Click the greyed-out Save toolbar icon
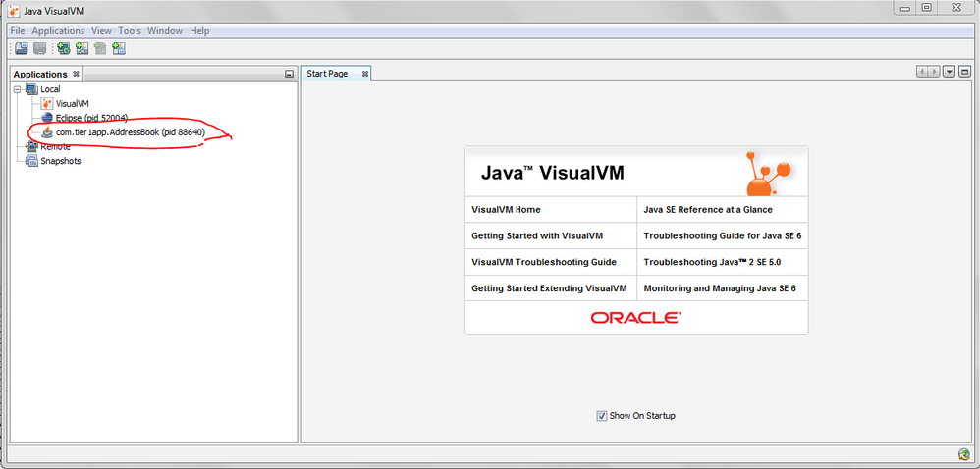The height and width of the screenshot is (469, 980). [x=40, y=48]
